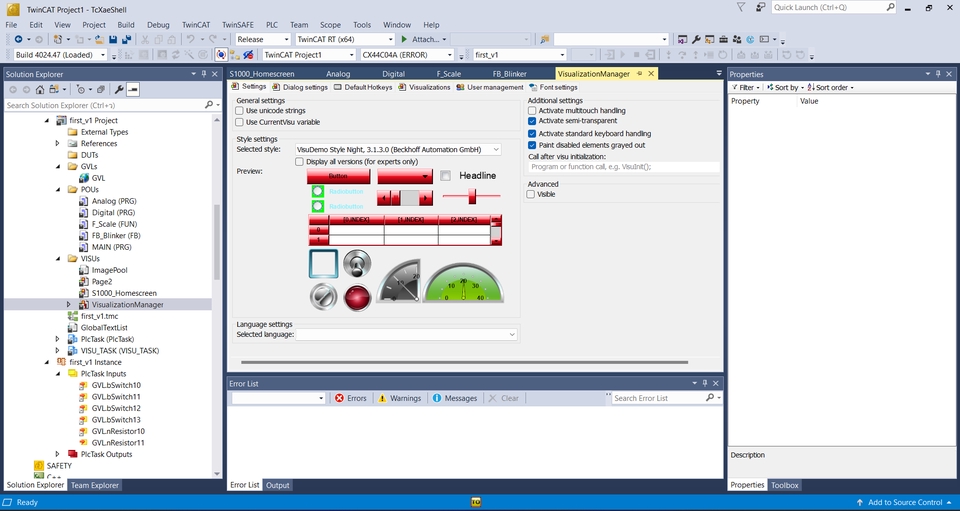Pin the Error List panel with pushpin

[x=705, y=384]
